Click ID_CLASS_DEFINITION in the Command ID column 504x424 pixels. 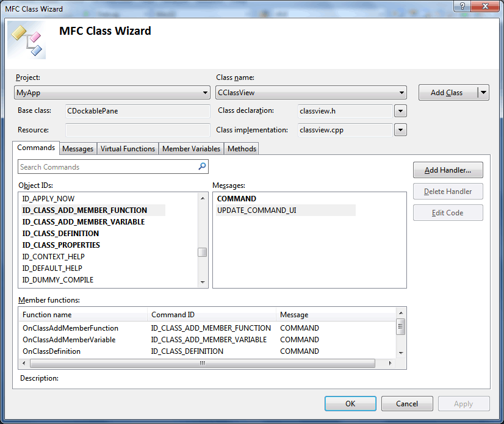coord(187,351)
